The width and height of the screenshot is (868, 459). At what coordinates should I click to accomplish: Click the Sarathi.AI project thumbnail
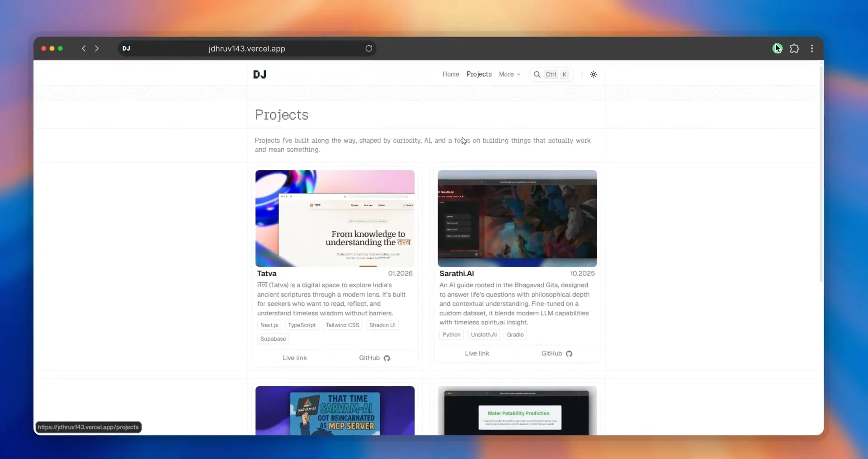coord(517,218)
